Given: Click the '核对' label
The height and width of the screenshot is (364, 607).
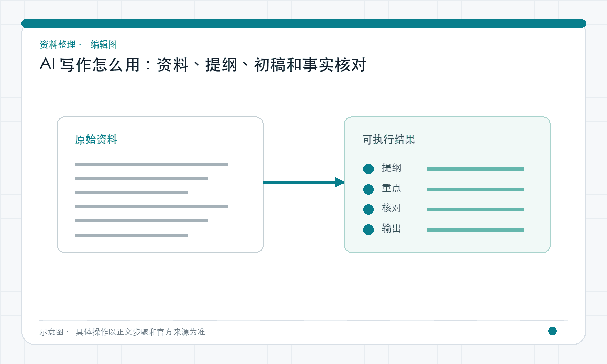Looking at the screenshot, I should (x=392, y=208).
